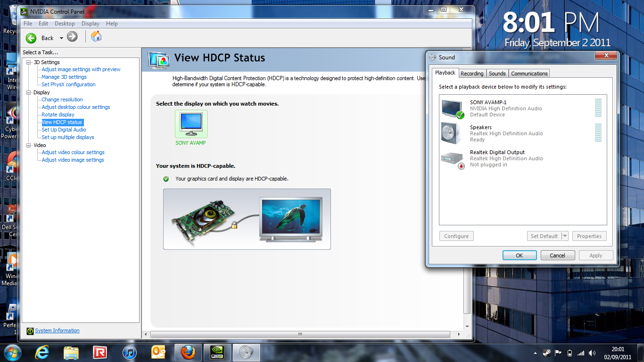The height and width of the screenshot is (362, 644).
Task: Click the volume speaker tray icon
Action: click(592, 353)
